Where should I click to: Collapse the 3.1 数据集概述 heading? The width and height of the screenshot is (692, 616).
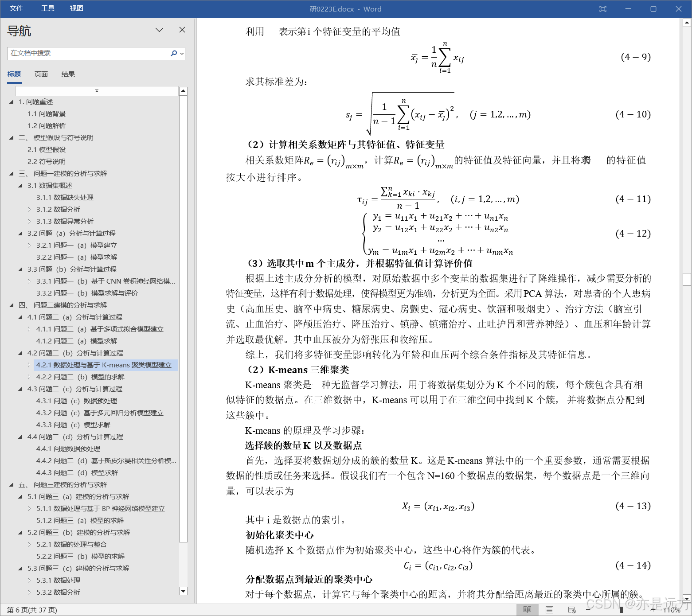pyautogui.click(x=20, y=186)
